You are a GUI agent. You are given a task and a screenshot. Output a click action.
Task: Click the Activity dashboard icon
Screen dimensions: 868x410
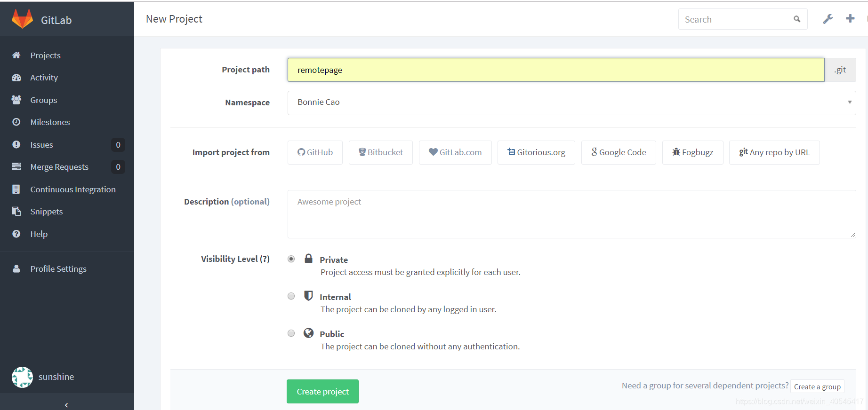click(16, 78)
